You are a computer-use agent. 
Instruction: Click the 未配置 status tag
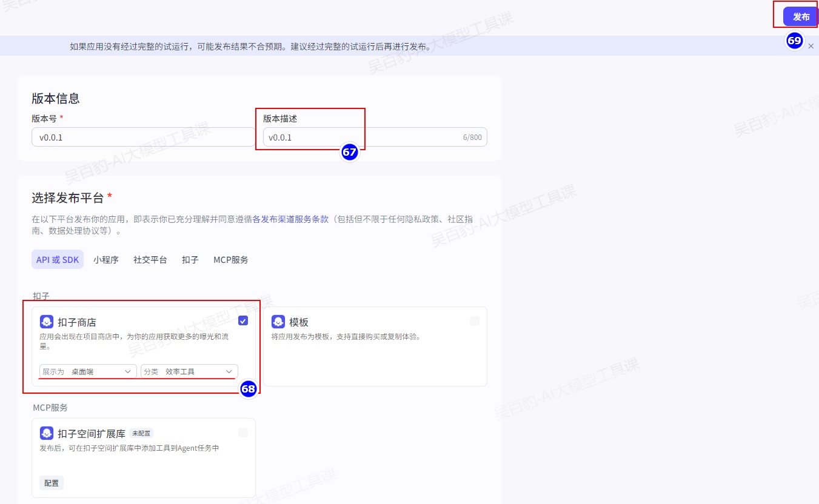click(x=141, y=434)
